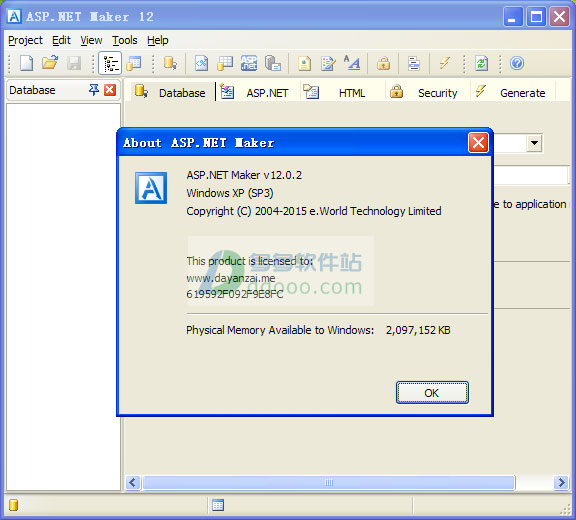Click the edit page pencil toolbar icon

pyautogui.click(x=328, y=63)
